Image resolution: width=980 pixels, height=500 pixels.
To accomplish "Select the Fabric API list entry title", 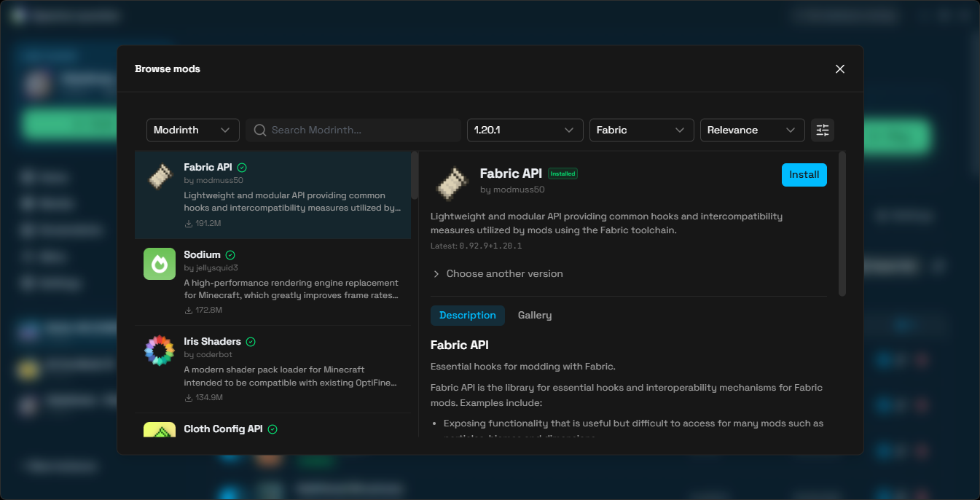I will (x=208, y=168).
